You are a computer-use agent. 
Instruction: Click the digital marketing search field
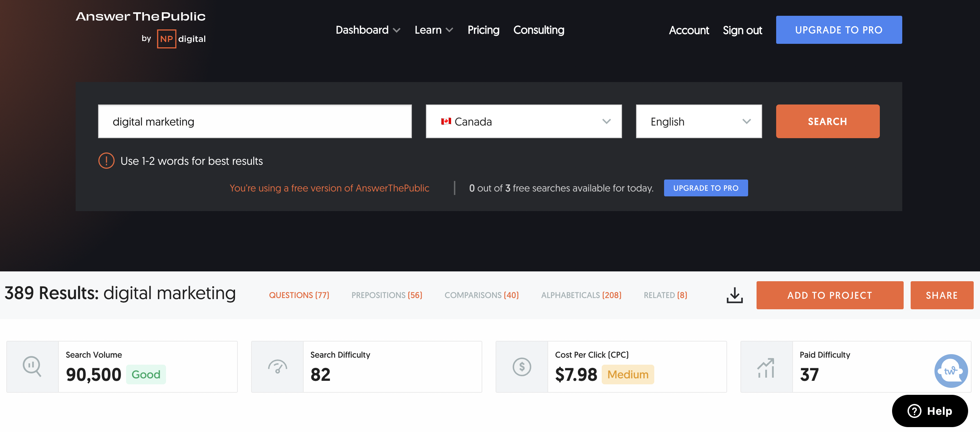pos(255,122)
